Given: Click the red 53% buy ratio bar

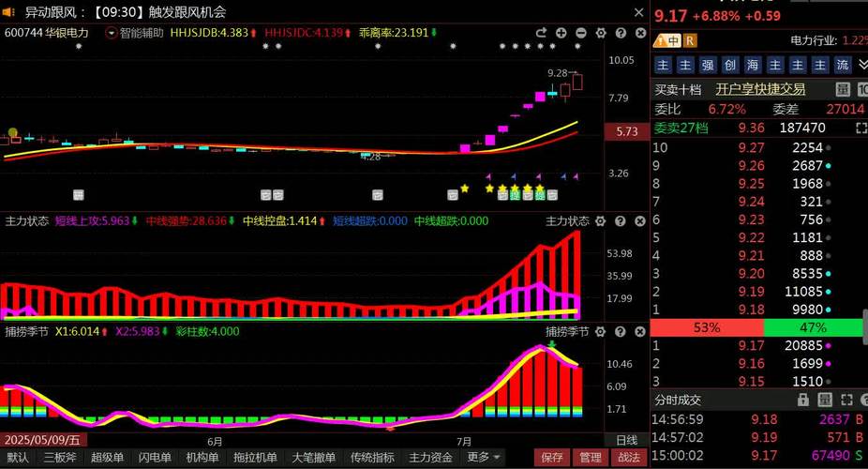Looking at the screenshot, I should (x=707, y=327).
